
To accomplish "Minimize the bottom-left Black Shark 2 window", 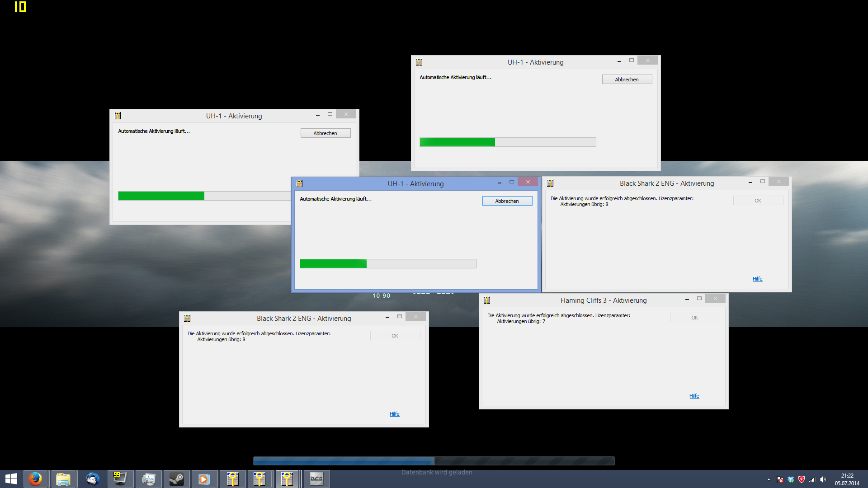I will (x=387, y=317).
